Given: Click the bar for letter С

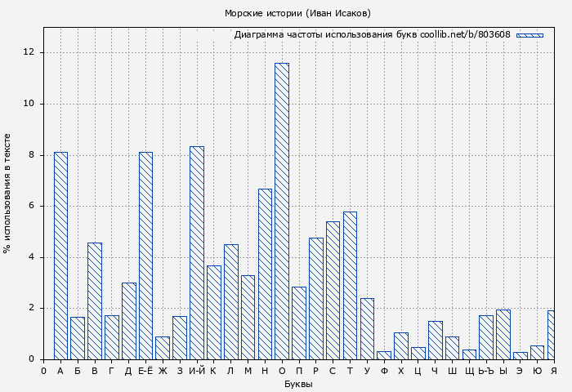Looking at the screenshot, I should [333, 290].
